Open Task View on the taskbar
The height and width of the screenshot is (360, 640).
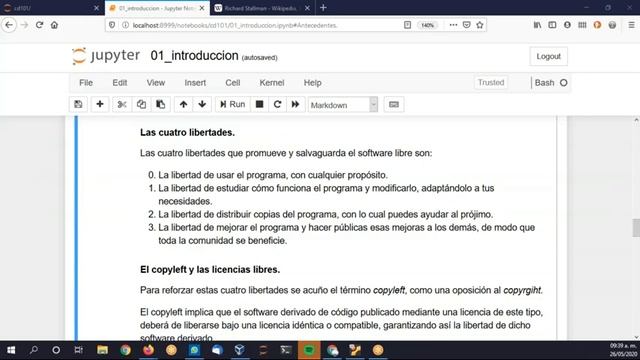click(x=78, y=350)
